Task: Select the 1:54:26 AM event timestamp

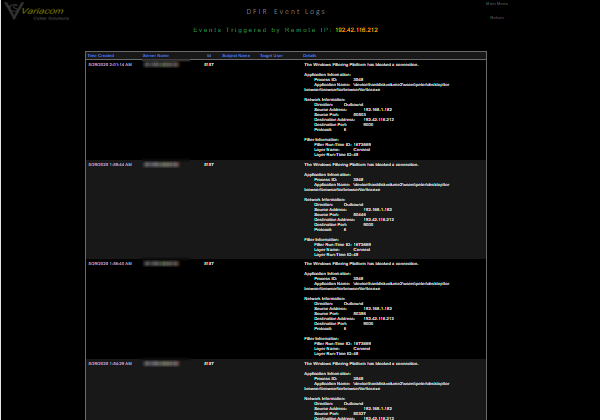Action: click(110, 364)
